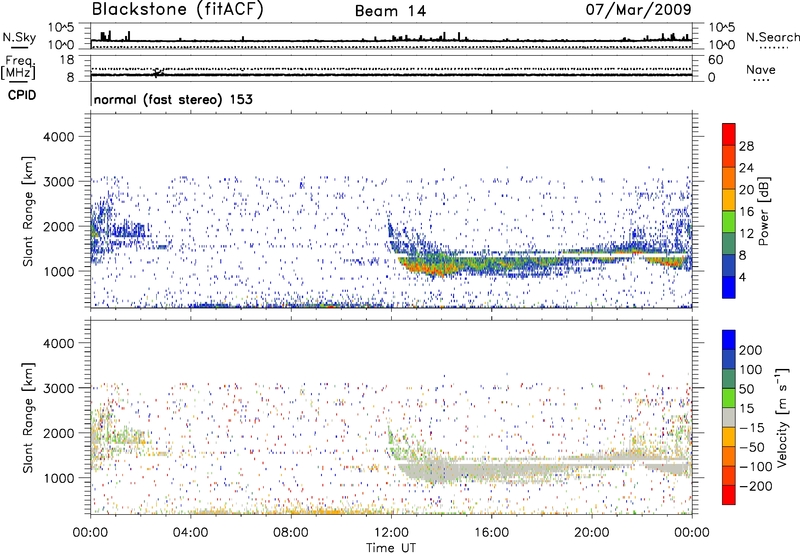Click "100" on the Velocity colorbar

[751, 370]
